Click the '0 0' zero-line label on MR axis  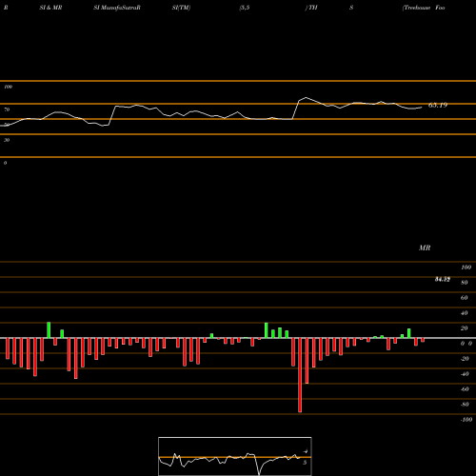pyautogui.click(x=466, y=344)
